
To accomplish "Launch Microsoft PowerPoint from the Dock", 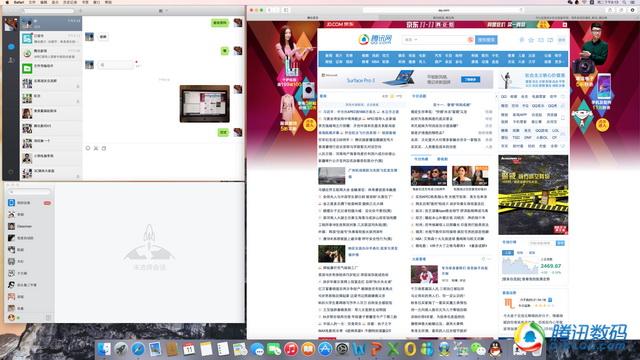I will tap(376, 349).
